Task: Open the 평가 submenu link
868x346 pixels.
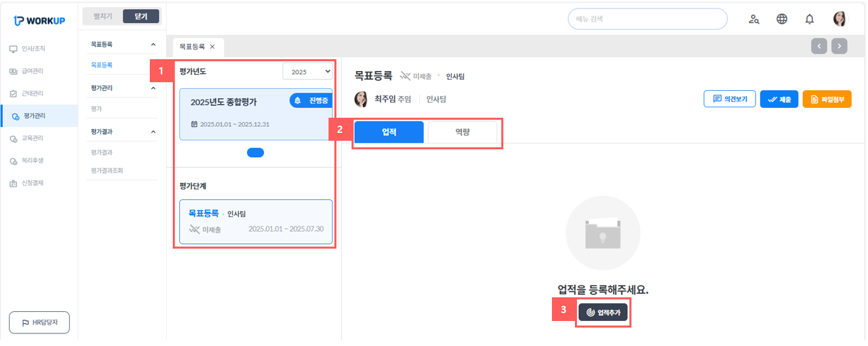Action: coord(97,108)
